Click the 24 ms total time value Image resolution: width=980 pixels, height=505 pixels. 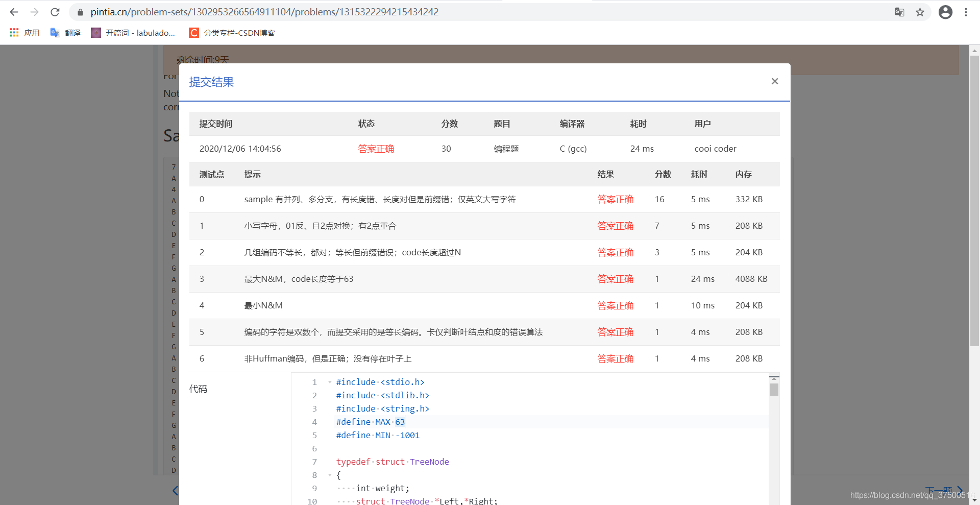pos(642,149)
